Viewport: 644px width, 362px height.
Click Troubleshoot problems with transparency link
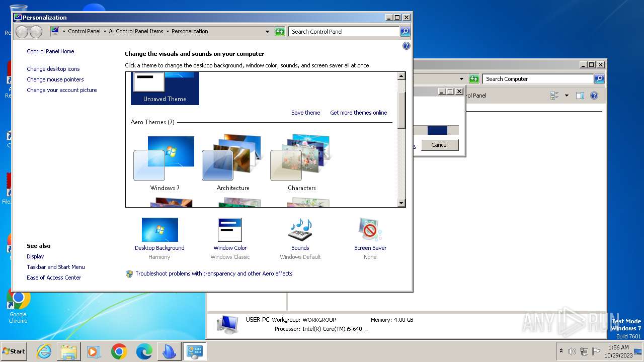click(214, 274)
